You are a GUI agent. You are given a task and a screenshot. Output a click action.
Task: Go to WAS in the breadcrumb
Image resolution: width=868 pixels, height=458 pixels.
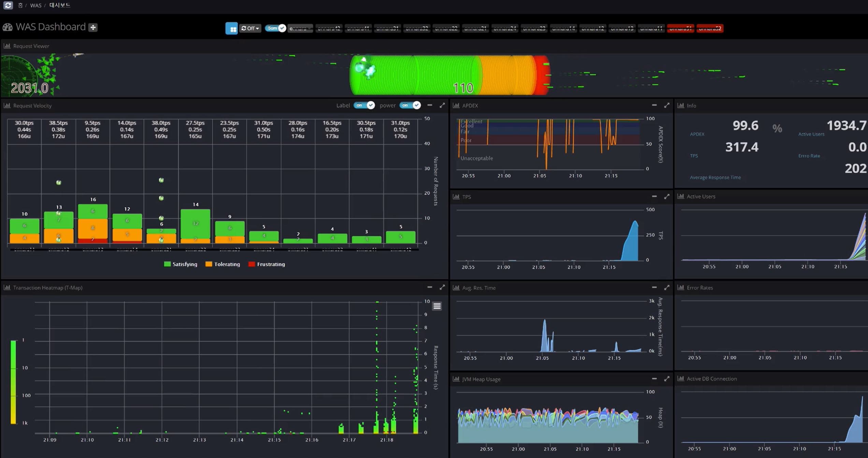35,5
